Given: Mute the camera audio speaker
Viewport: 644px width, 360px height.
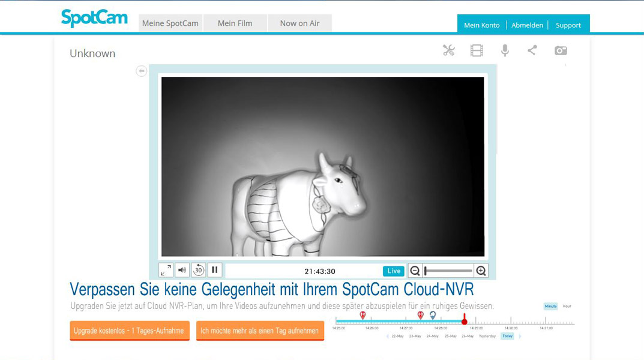Looking at the screenshot, I should [182, 270].
